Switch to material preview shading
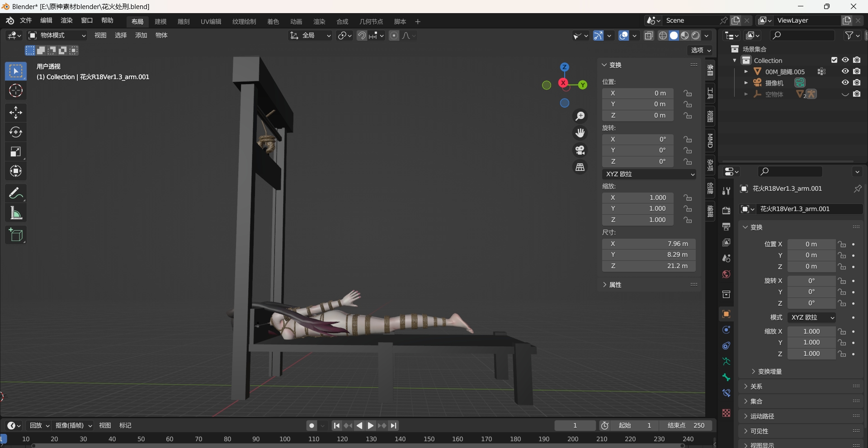Viewport: 868px width, 448px height. click(685, 36)
